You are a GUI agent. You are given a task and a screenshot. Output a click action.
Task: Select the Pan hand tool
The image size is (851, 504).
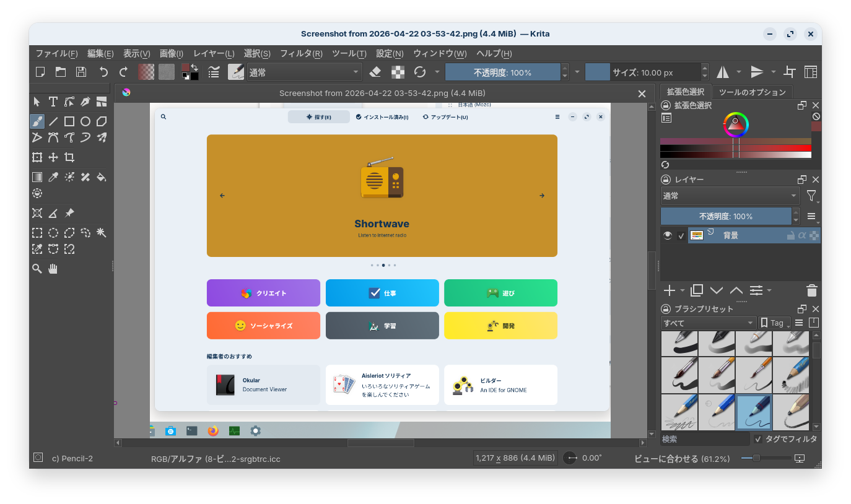[x=53, y=268]
